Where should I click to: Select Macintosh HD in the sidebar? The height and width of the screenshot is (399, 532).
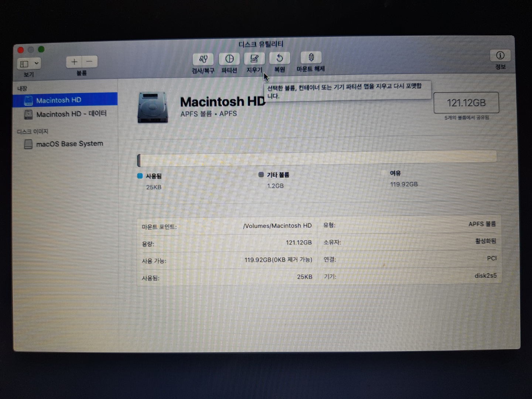(x=65, y=100)
